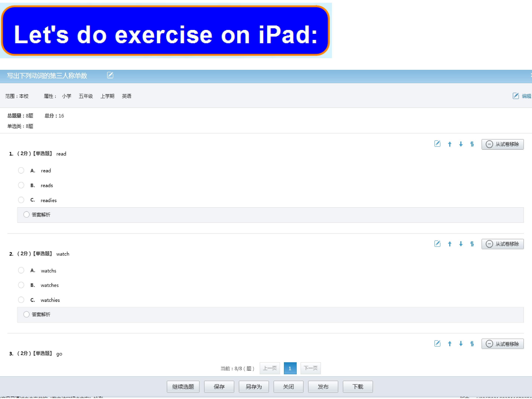Expand 答案解析 under question 1
The height and width of the screenshot is (399, 532).
click(x=37, y=214)
